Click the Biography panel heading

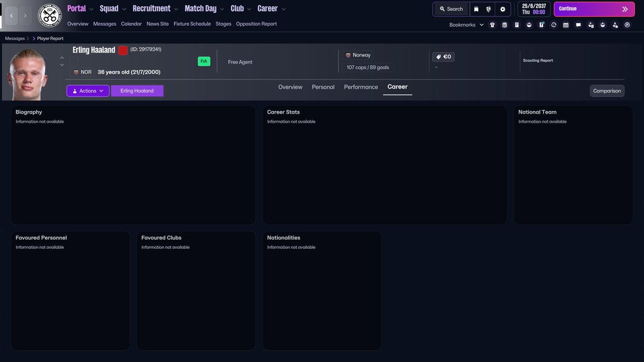click(x=28, y=112)
